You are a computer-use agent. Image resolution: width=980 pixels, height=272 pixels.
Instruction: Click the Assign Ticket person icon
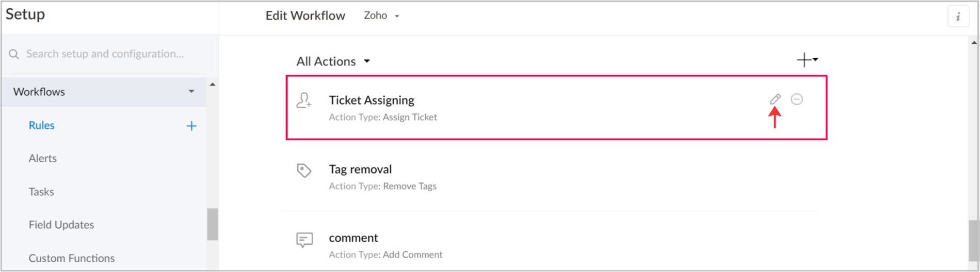coord(304,100)
